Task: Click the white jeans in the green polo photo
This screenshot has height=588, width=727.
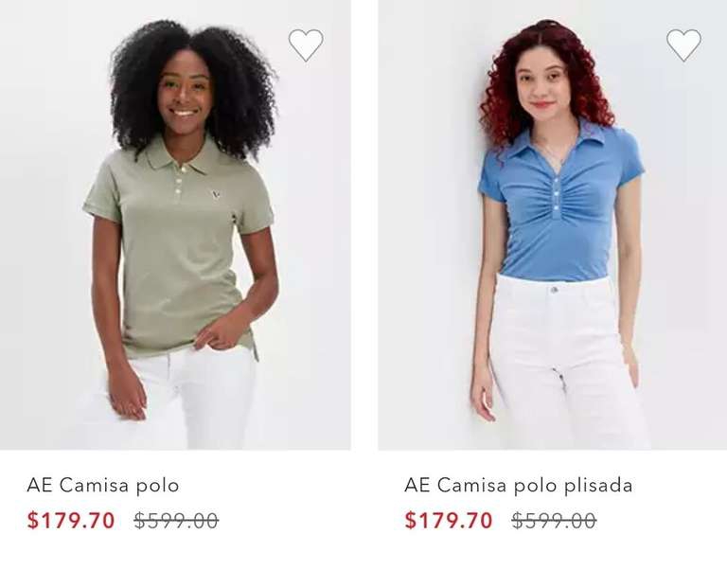Action: pyautogui.click(x=186, y=399)
